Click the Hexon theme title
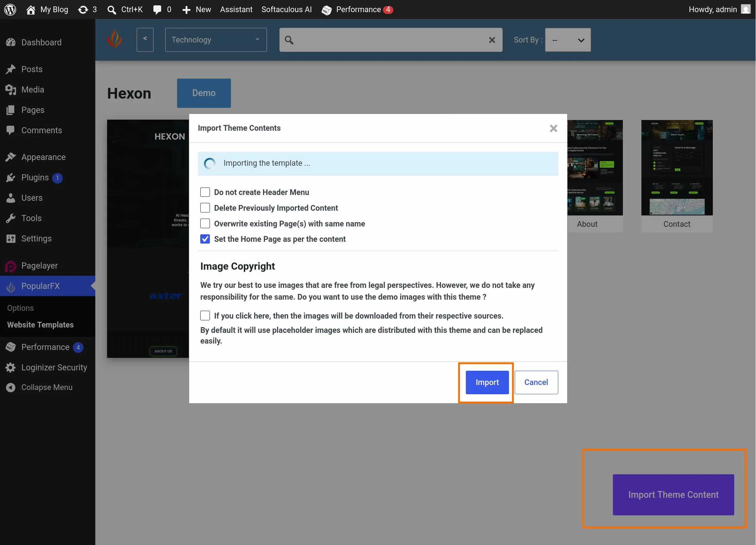Image resolution: width=756 pixels, height=545 pixels. click(129, 94)
